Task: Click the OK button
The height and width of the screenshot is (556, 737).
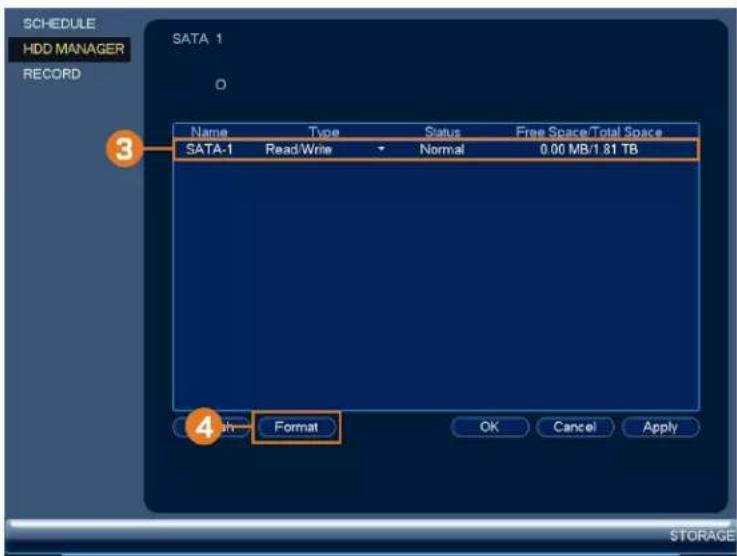Action: point(490,427)
